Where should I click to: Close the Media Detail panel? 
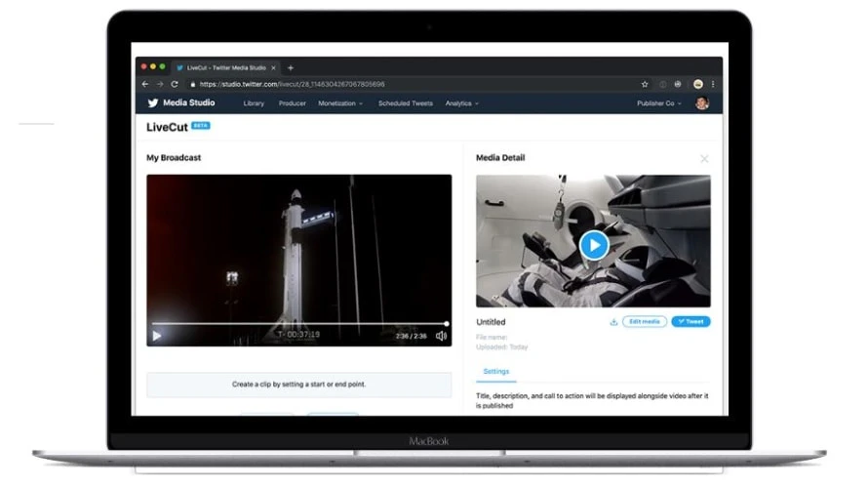point(704,159)
